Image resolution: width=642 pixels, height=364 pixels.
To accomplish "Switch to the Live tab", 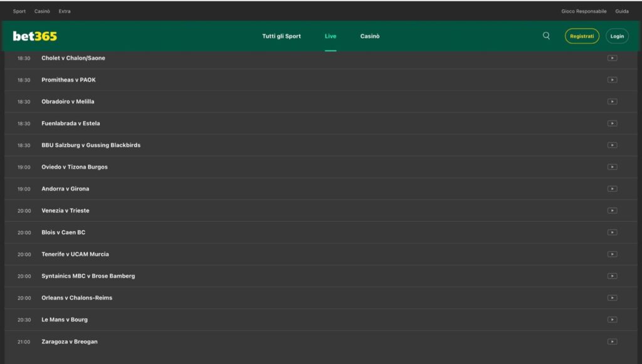I will (330, 36).
